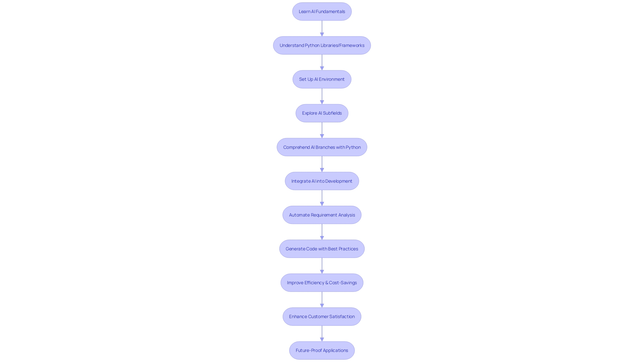644x362 pixels.
Task: Click the Explore AI Subfields node
Action: pyautogui.click(x=322, y=113)
